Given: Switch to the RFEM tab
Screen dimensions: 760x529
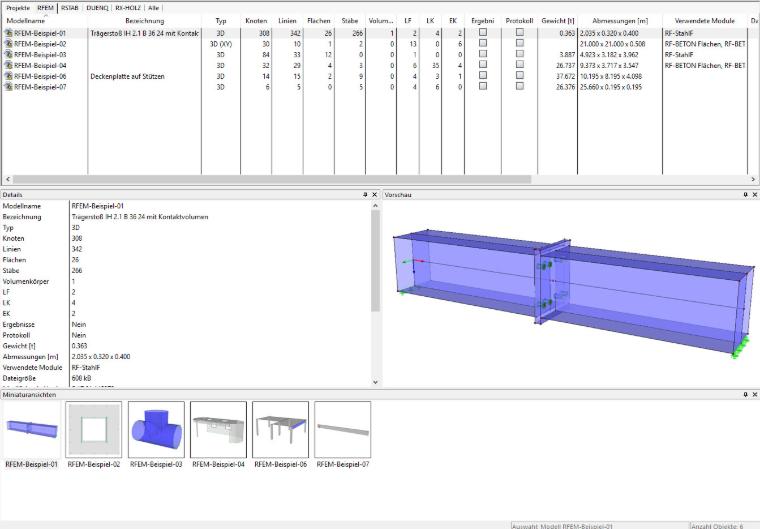Looking at the screenshot, I should [46, 8].
